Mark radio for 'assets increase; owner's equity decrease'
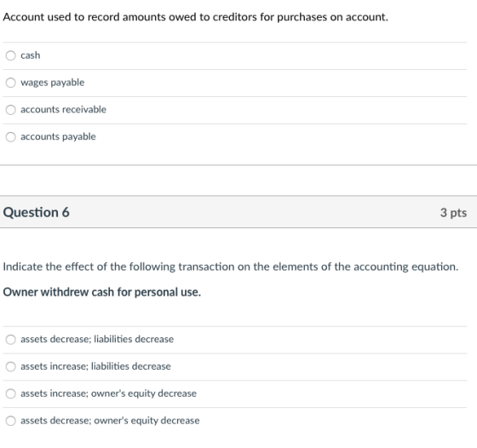 click(x=10, y=393)
